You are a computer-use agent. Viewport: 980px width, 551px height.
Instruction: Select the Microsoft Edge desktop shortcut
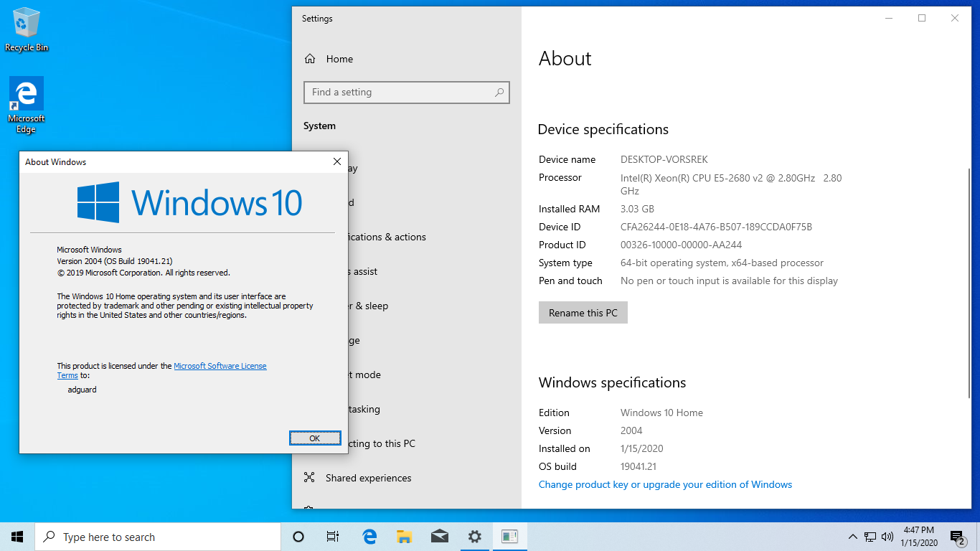(27, 105)
